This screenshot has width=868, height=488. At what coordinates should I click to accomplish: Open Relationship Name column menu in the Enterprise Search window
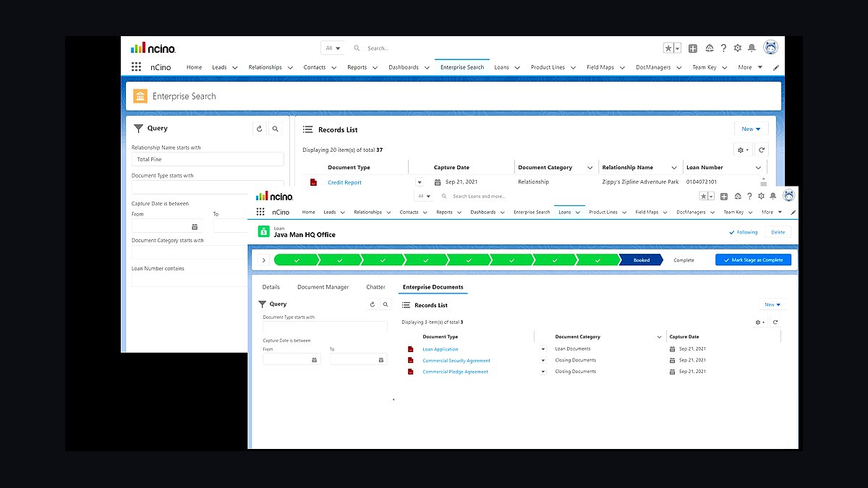[x=674, y=168]
